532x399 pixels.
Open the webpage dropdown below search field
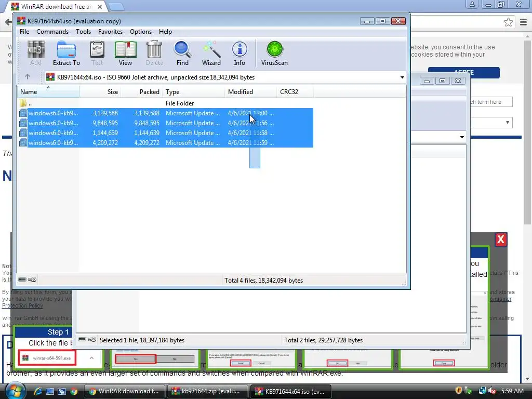[x=491, y=123]
